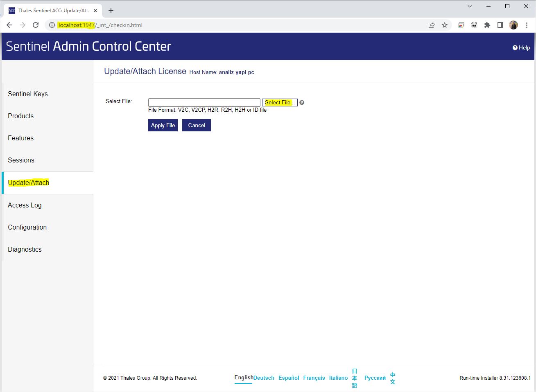Click Run-time Installer 8.31.123608.1 text
Image resolution: width=536 pixels, height=392 pixels.
point(495,378)
